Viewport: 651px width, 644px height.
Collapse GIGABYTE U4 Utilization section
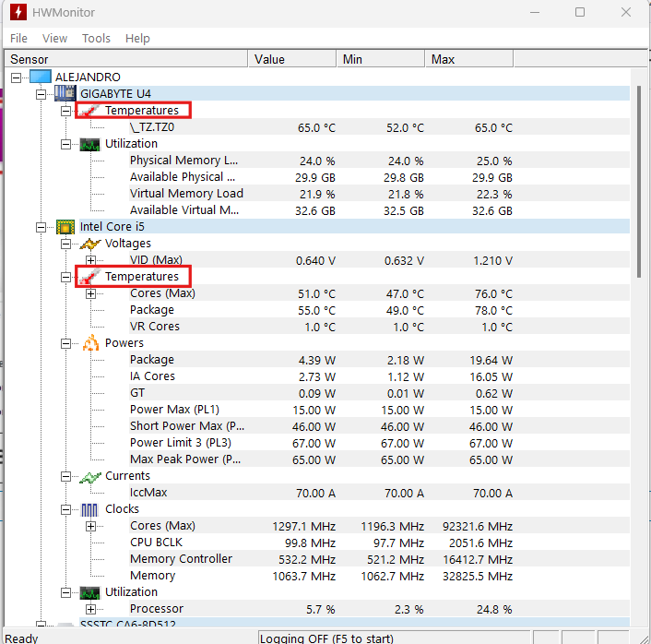(x=65, y=144)
